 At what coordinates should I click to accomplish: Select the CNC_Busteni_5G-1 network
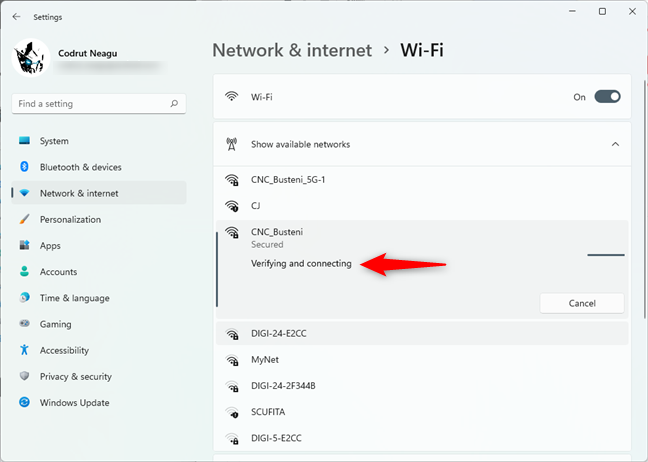[422, 180]
